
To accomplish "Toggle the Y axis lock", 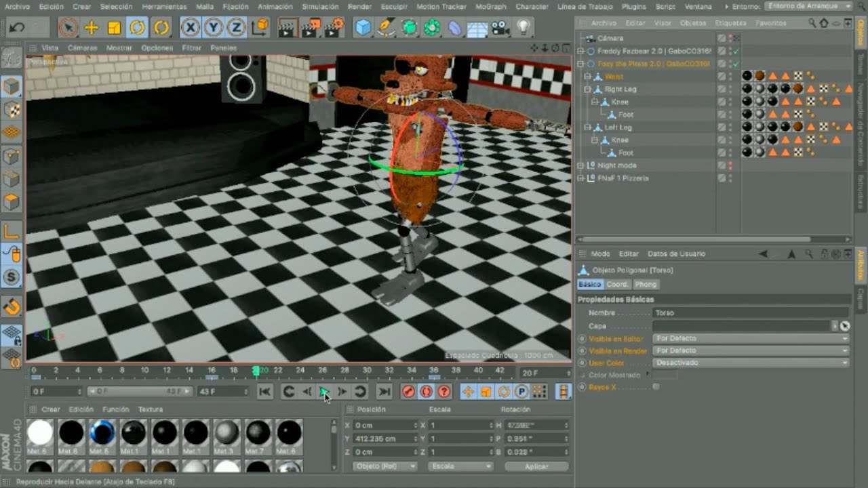I will [x=213, y=28].
